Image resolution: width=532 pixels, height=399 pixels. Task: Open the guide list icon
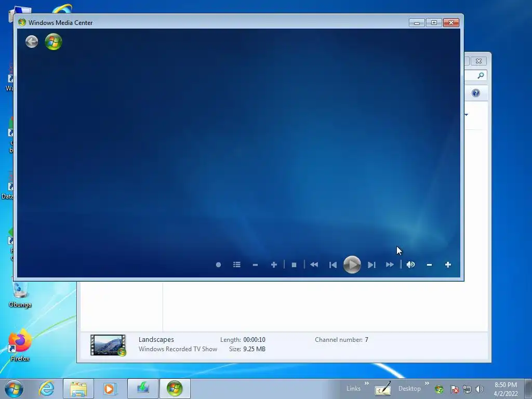point(237,264)
